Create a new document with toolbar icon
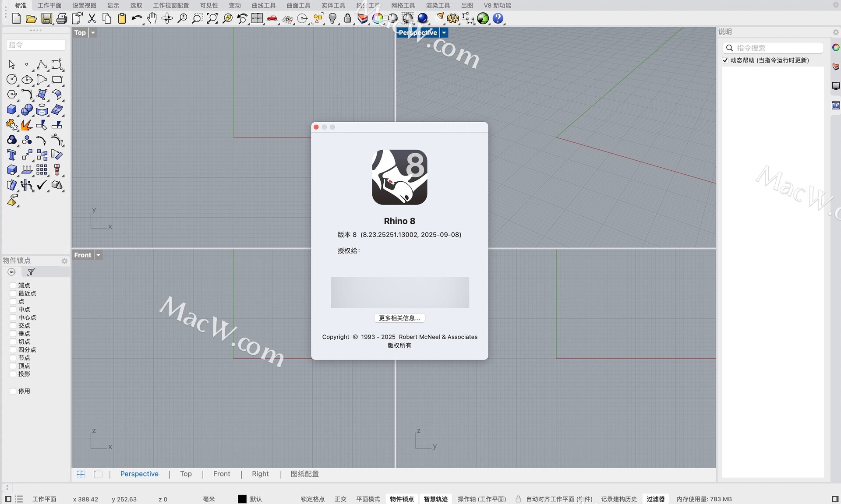This screenshot has width=841, height=504. coord(16,18)
